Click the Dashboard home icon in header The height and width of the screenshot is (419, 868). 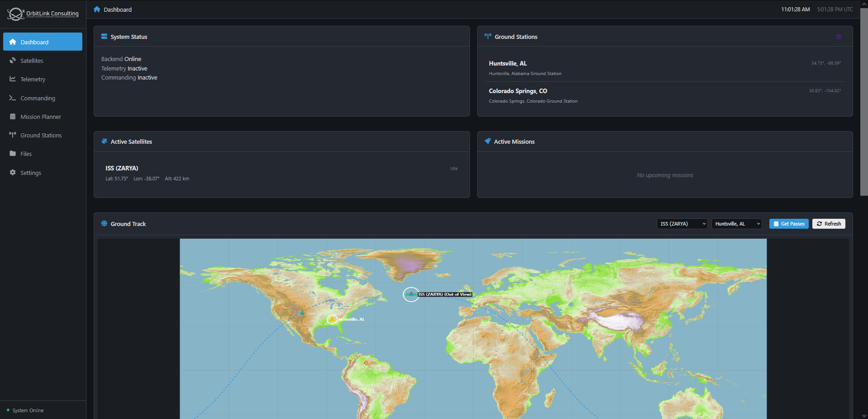[97, 9]
